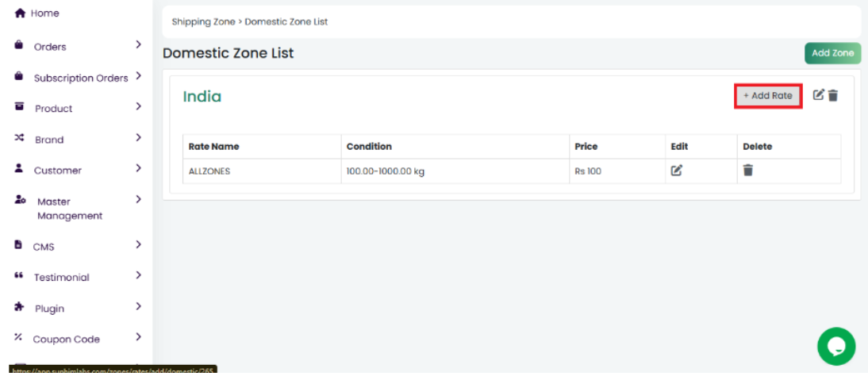Click the Plugin puzzle icon
Image resolution: width=868 pixels, height=376 pixels.
19,308
